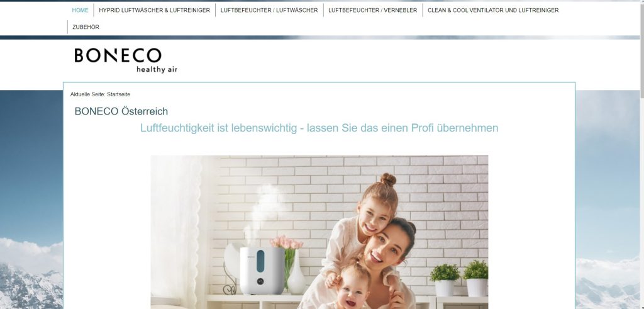Select Luftbefeuchter / Luftwäscher navigation item
644x309 pixels.
coord(269,10)
